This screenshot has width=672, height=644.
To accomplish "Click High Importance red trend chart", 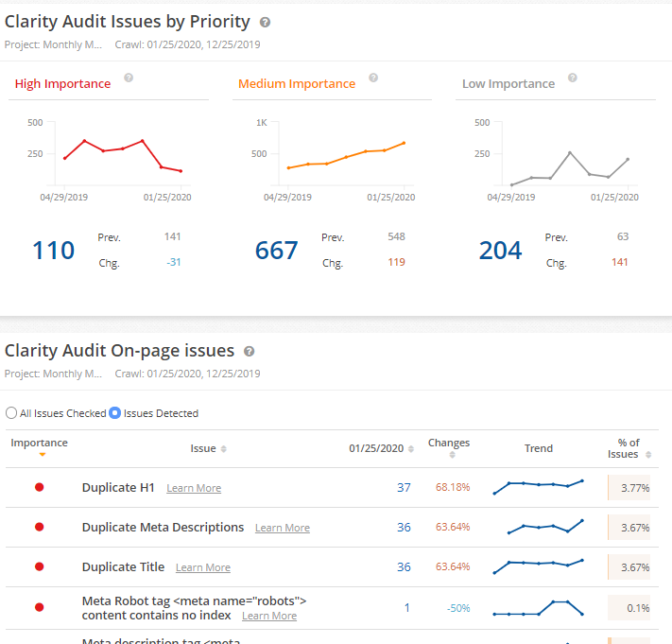I will point(123,156).
